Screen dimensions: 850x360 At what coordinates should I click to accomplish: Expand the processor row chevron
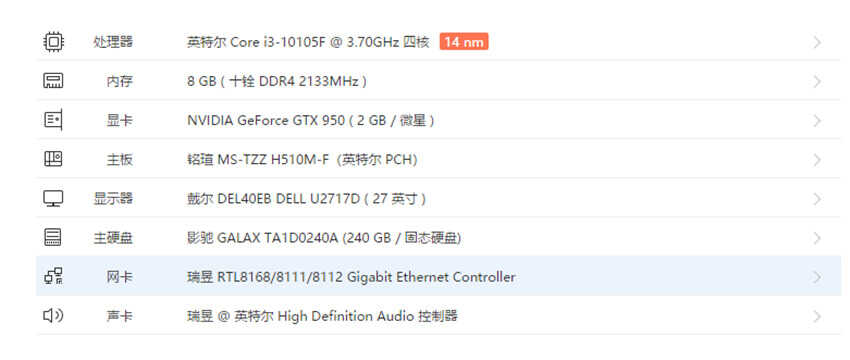click(817, 42)
